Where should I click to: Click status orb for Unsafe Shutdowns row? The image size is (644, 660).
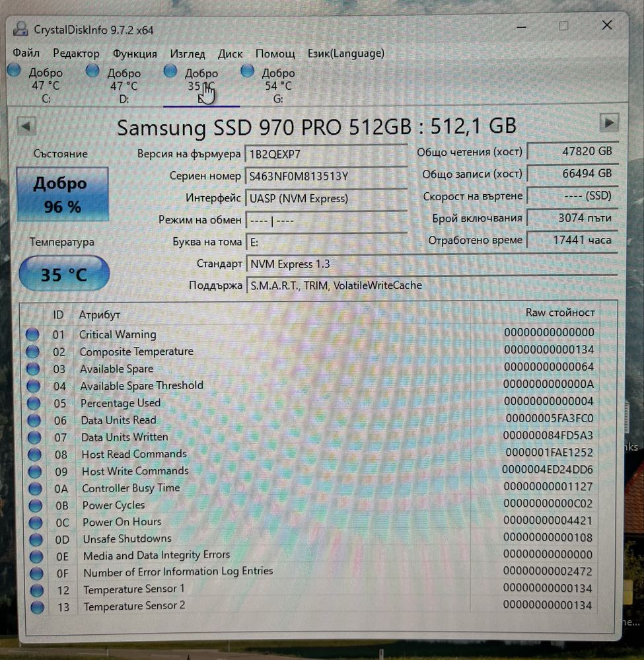36,540
